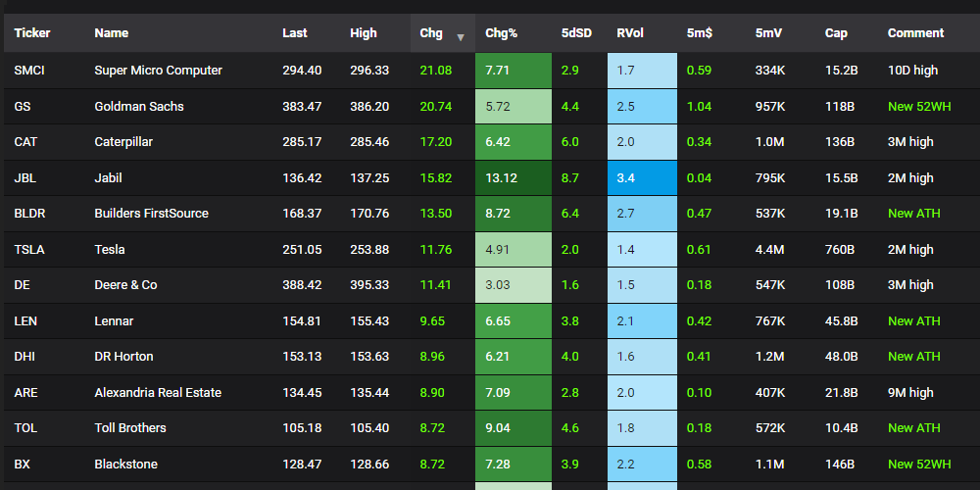The width and height of the screenshot is (980, 490).
Task: Click the Toll Brothers company name
Action: (x=130, y=427)
